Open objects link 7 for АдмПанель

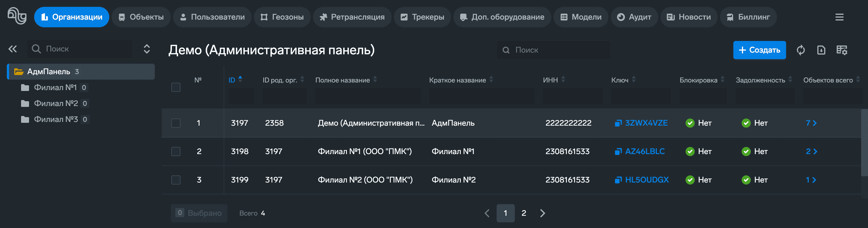click(811, 123)
